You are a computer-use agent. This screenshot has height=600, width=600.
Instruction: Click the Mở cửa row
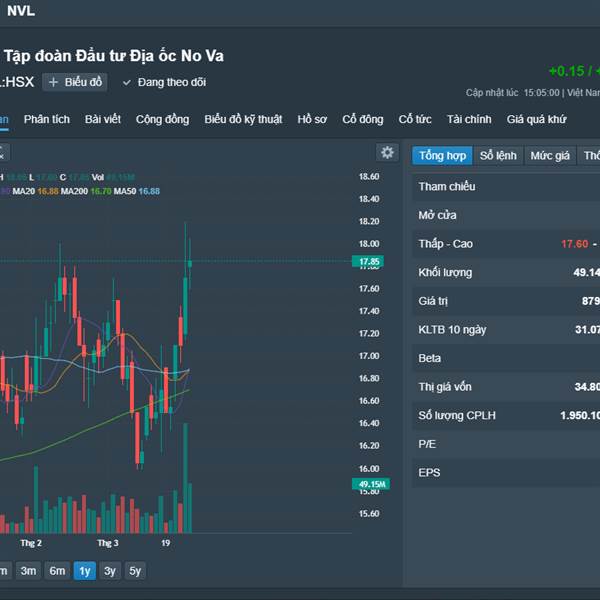[506, 215]
